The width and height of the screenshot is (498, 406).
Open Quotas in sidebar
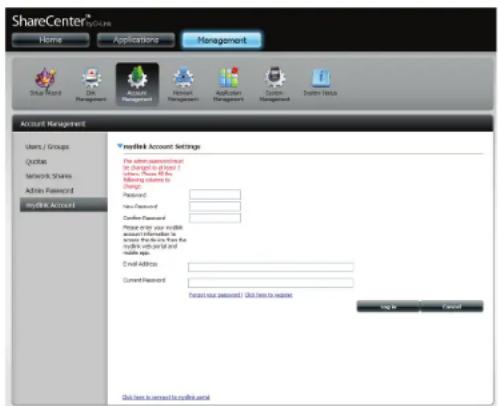pyautogui.click(x=36, y=162)
